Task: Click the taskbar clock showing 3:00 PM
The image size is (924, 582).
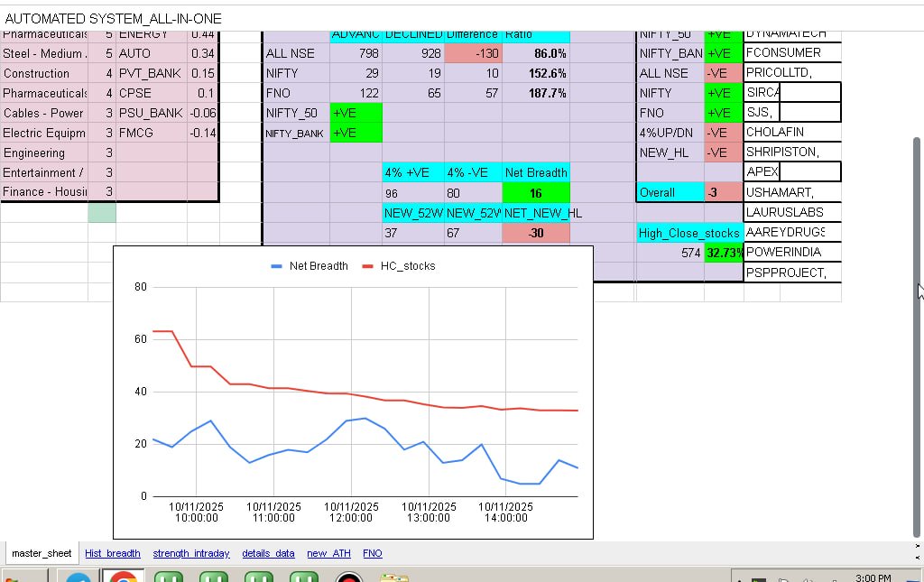Action: pyautogui.click(x=873, y=577)
